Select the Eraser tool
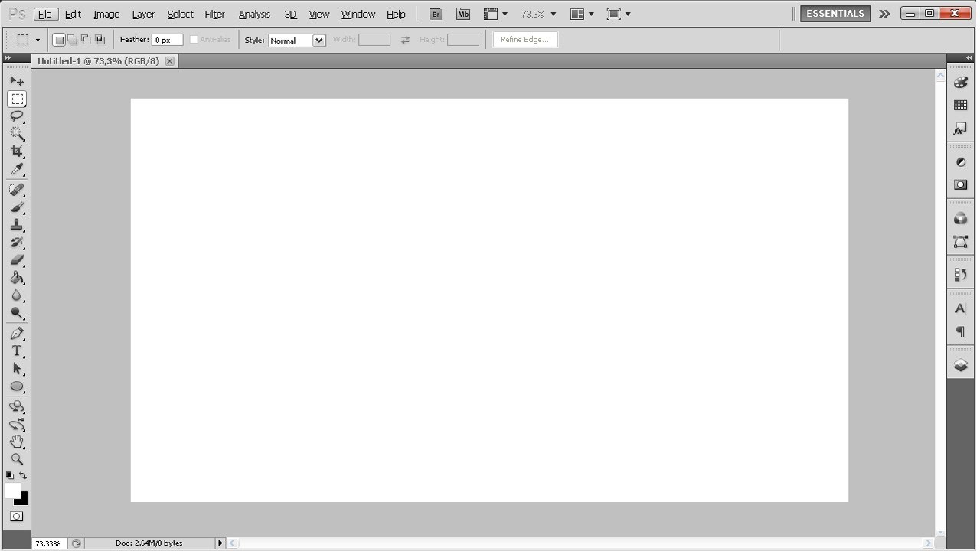This screenshot has width=980, height=551. (x=17, y=260)
